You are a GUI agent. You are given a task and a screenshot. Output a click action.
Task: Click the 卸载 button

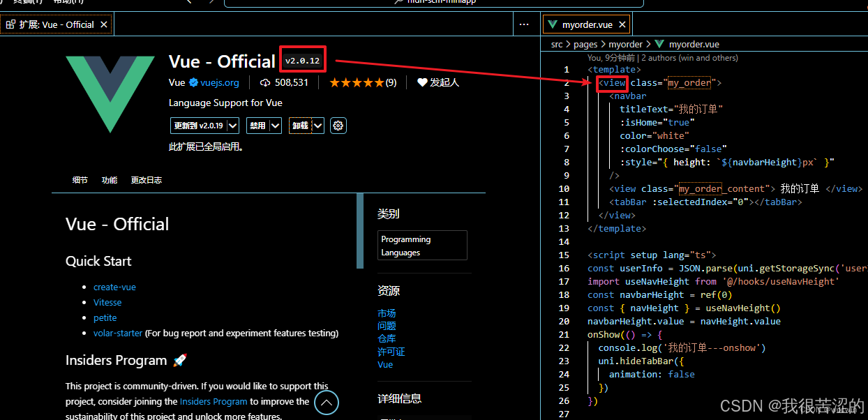[x=301, y=126]
